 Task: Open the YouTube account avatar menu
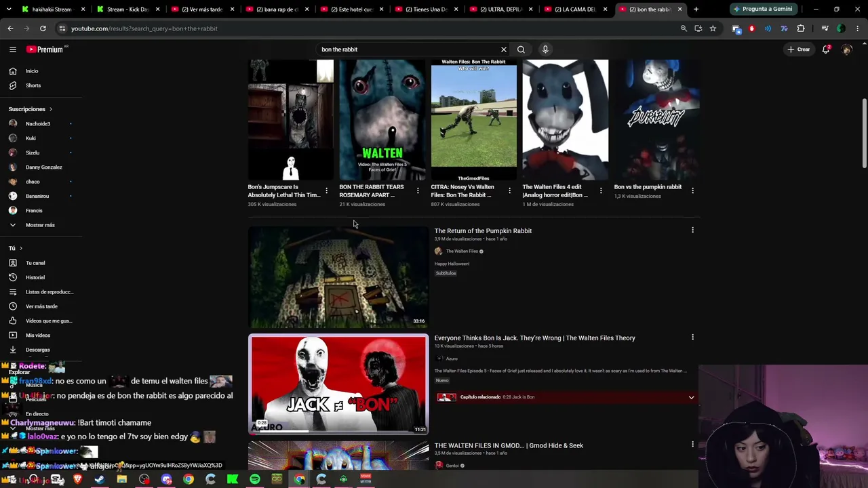point(846,49)
